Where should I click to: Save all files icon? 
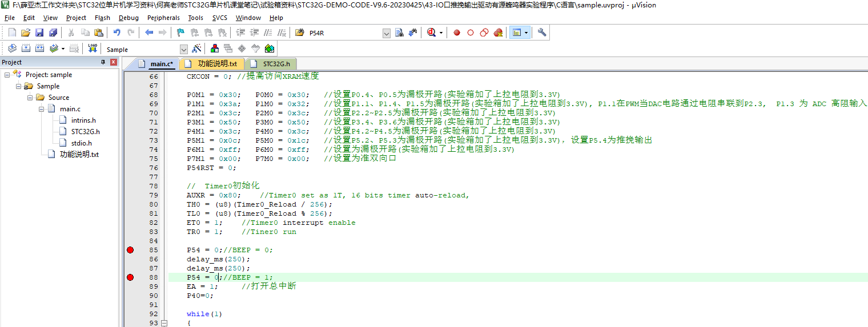(53, 33)
